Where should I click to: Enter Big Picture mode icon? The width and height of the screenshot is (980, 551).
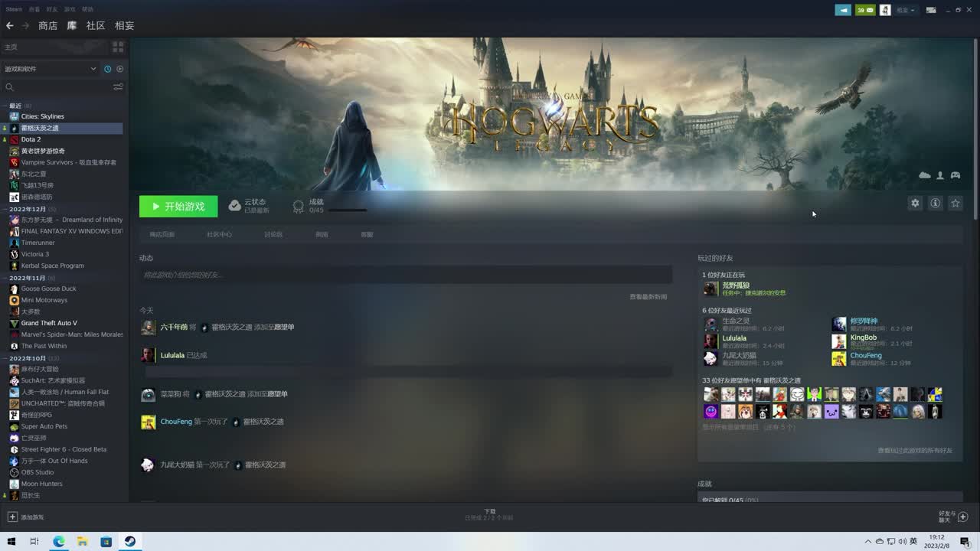[x=931, y=10]
